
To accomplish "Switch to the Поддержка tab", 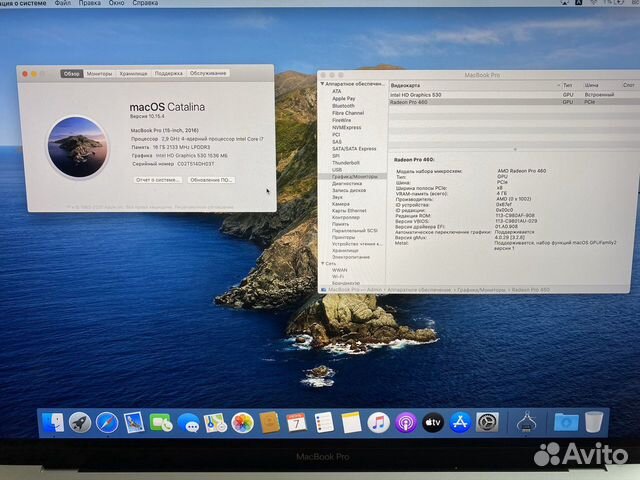I will click(169, 73).
